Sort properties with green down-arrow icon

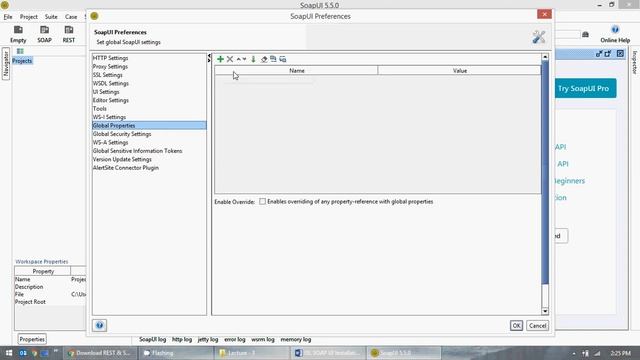point(253,59)
